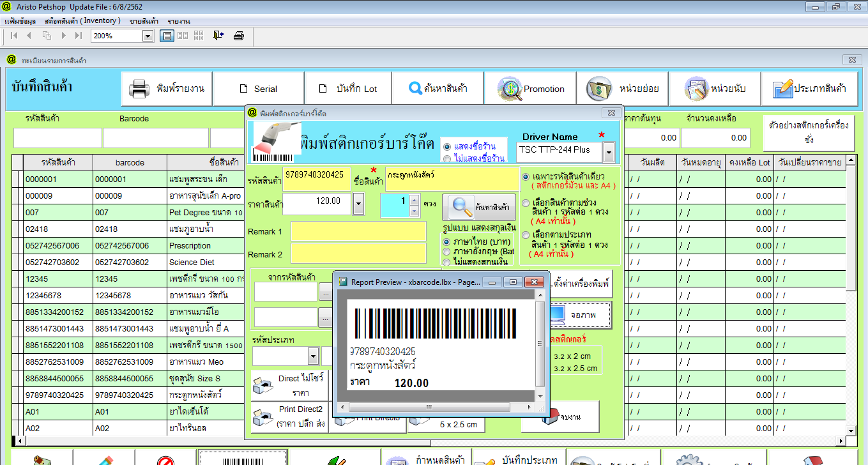This screenshot has height=465, width=868.
Task: Click ค้นหาสินค้า magnifier in top bar
Action: (x=438, y=89)
